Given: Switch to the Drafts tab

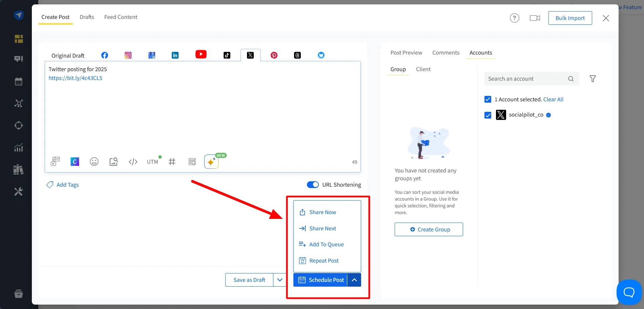Looking at the screenshot, I should click(87, 17).
